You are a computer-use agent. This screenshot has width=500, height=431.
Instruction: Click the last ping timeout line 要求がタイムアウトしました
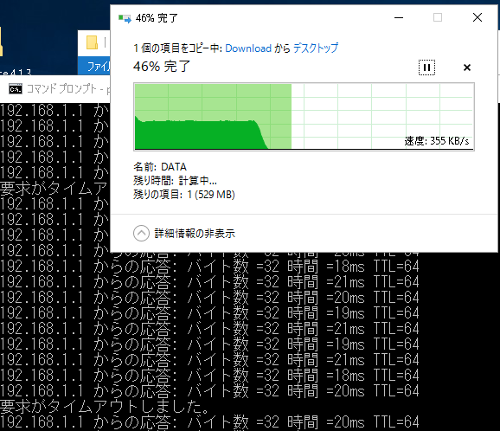click(104, 407)
